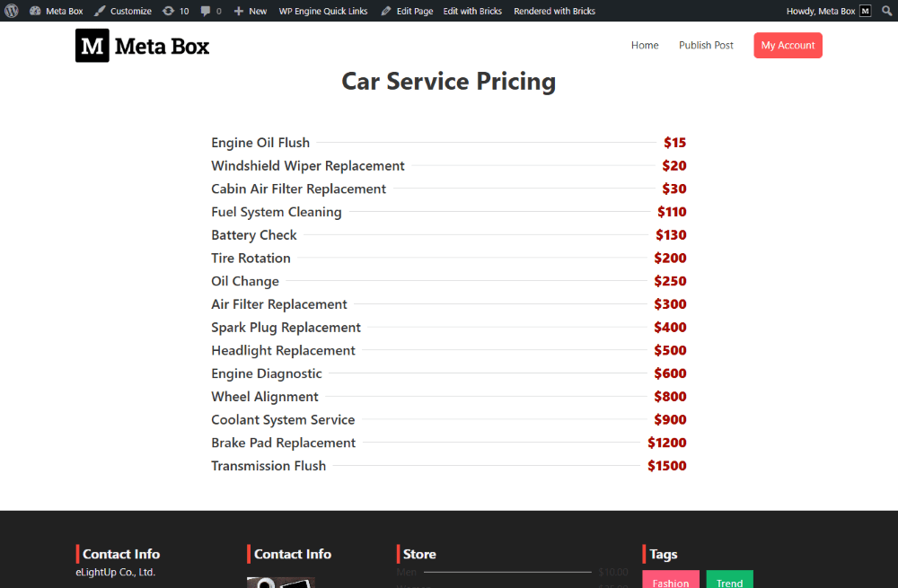This screenshot has width=898, height=588.
Task: Open the Meta Box admin bar icon
Action: [56, 10]
